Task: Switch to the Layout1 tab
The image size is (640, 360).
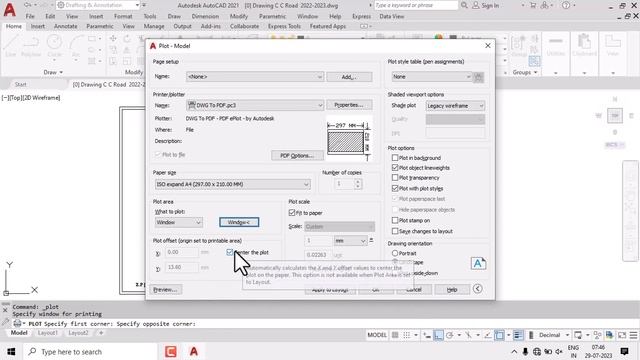Action: click(48, 333)
